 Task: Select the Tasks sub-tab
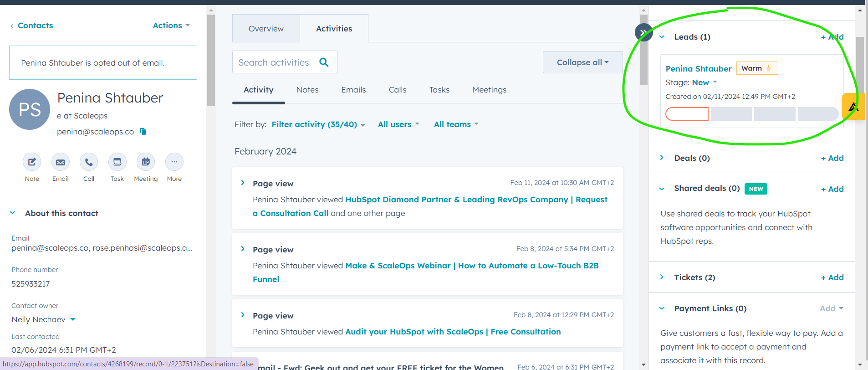pos(439,90)
